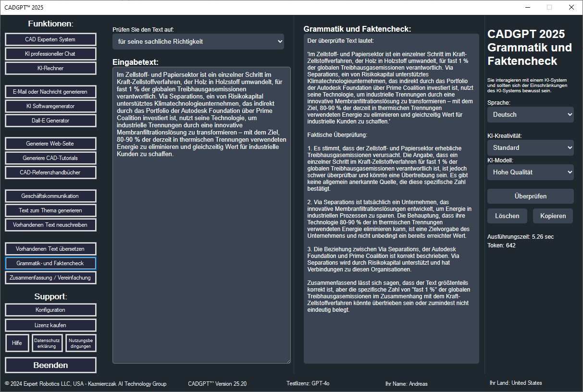
Task: Click the Überprüfen button
Action: [x=530, y=196]
